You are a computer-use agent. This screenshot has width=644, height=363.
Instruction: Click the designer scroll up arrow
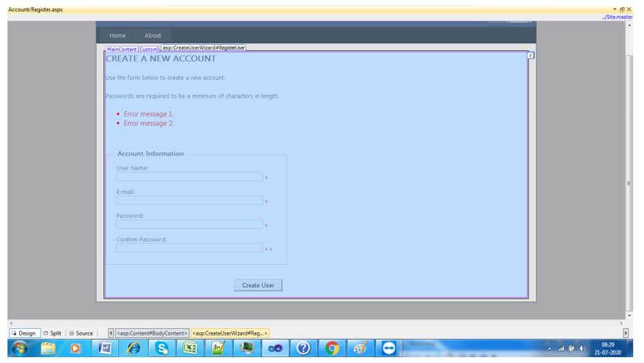[x=629, y=25]
